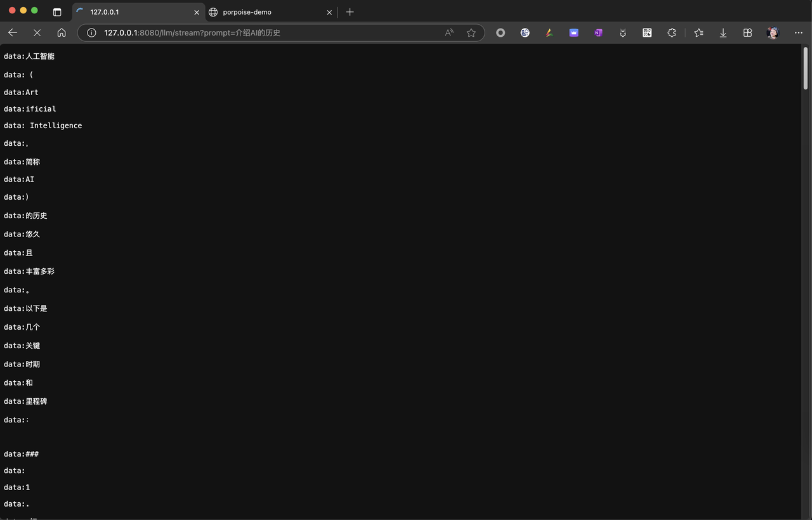Click the line 'data:时期'
This screenshot has width=812, height=520.
tap(22, 364)
